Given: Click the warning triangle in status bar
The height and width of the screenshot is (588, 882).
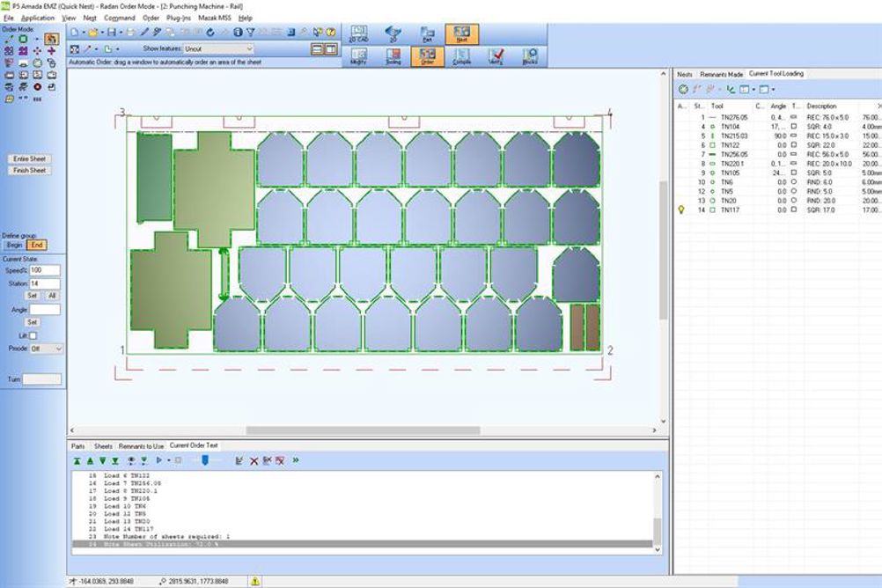Looking at the screenshot, I should 254,581.
